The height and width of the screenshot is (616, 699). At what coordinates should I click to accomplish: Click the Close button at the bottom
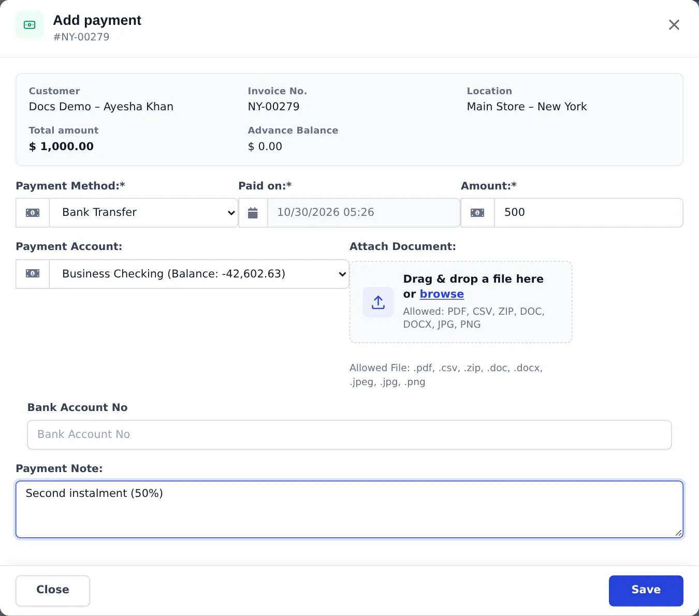point(53,591)
